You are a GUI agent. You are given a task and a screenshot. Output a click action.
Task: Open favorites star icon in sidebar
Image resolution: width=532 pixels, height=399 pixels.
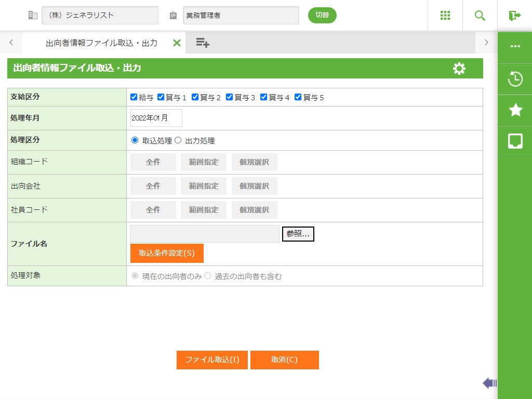515,110
